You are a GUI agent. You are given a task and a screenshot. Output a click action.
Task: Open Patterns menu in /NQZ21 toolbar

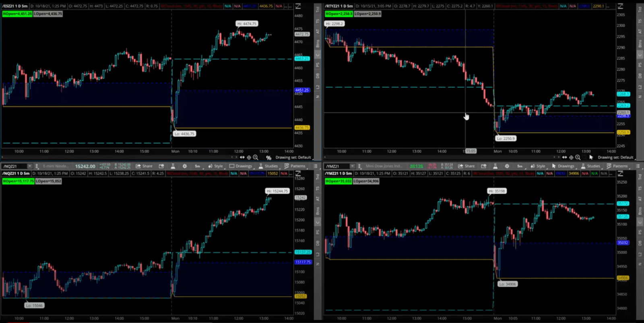(295, 166)
